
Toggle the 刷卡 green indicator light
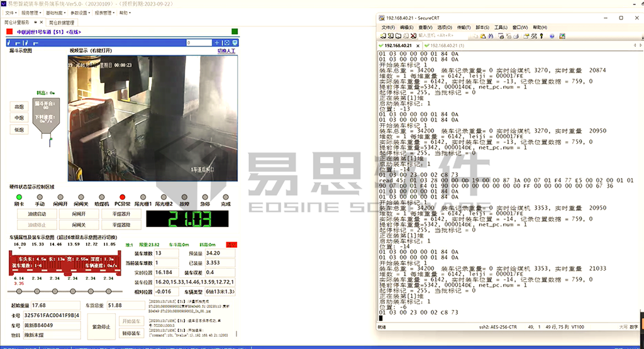pyautogui.click(x=18, y=197)
